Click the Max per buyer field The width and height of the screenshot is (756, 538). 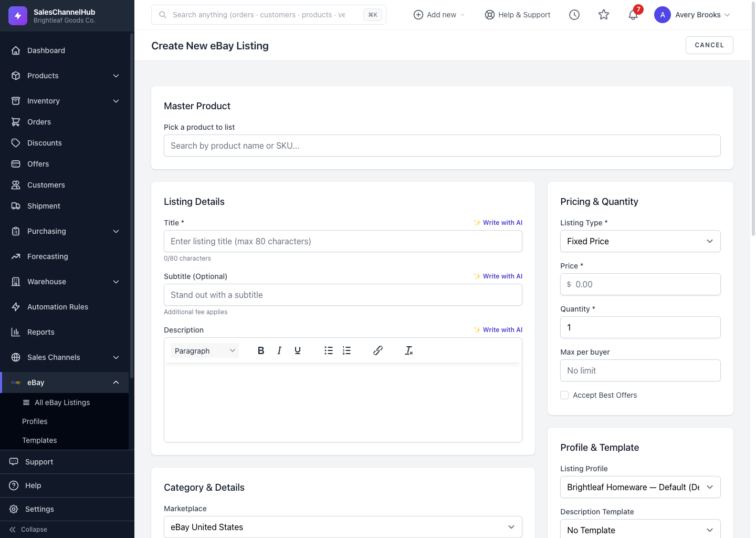tap(640, 370)
